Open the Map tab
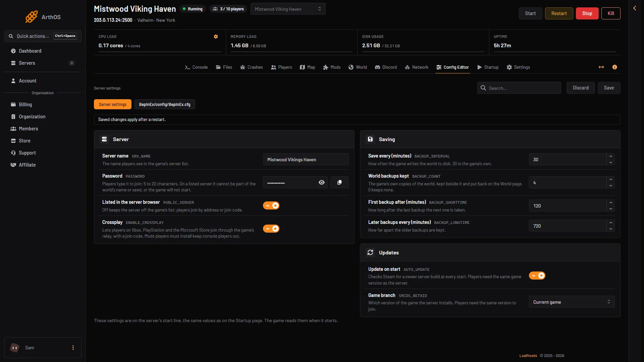 pos(308,67)
